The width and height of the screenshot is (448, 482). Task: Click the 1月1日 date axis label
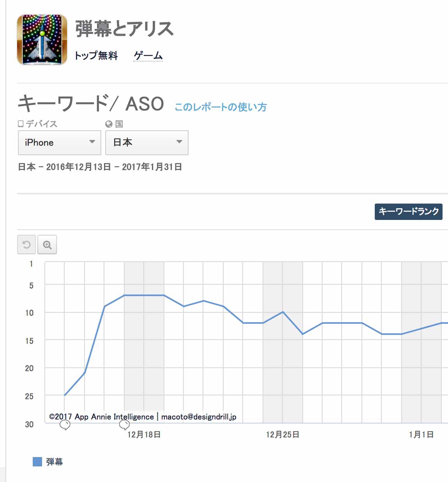[421, 434]
